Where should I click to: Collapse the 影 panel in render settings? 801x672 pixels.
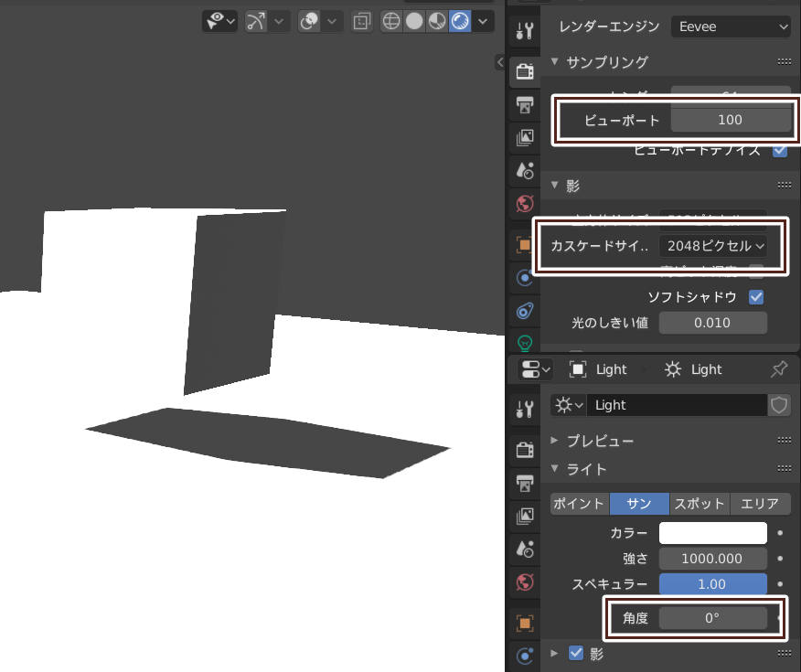[x=555, y=186]
